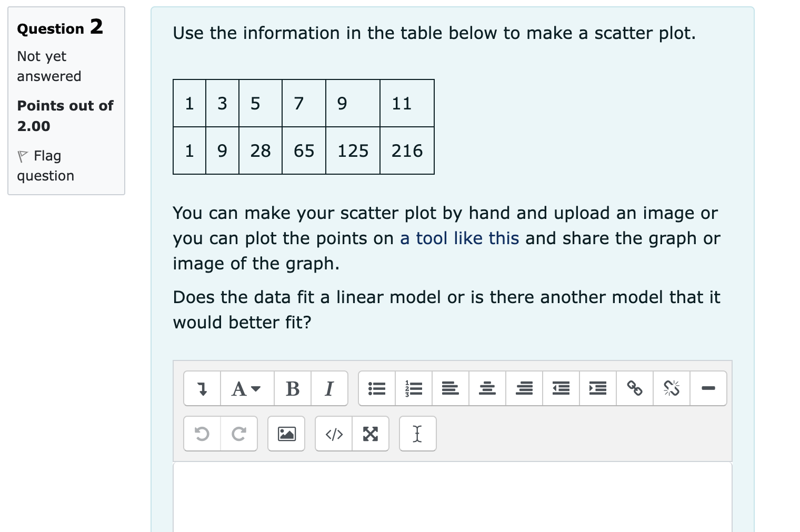800x532 pixels.
Task: Toggle fullscreen editing mode
Action: [x=371, y=434]
